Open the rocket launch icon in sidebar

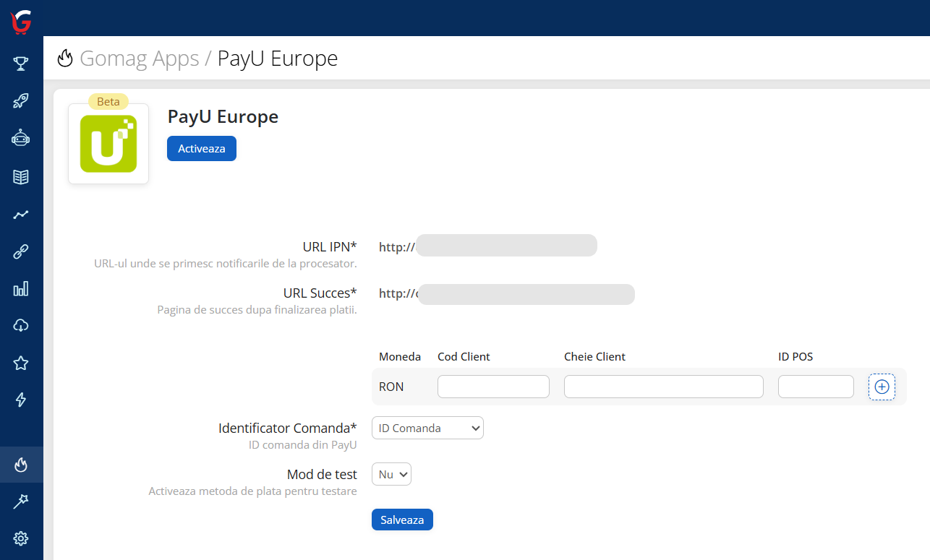click(x=20, y=100)
